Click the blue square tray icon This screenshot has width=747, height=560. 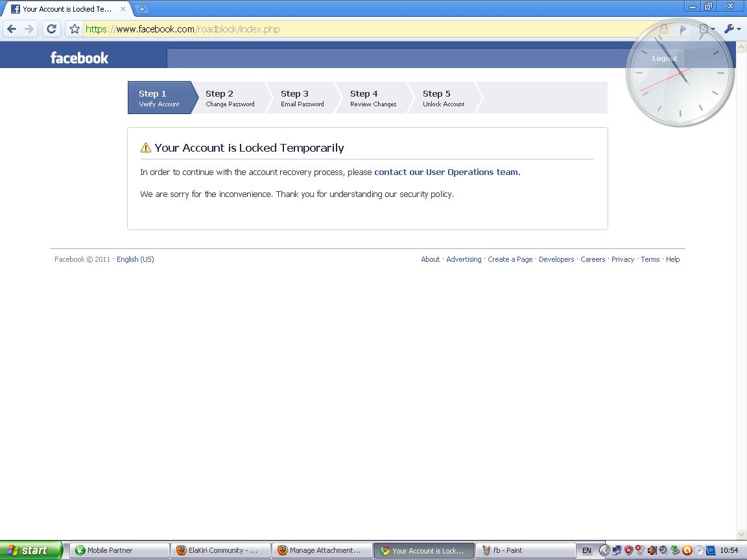coord(710,550)
